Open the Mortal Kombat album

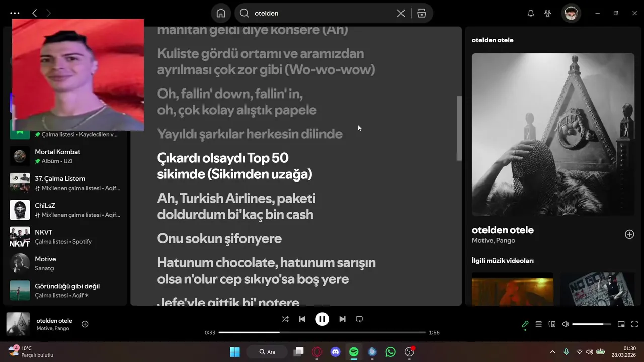[65, 156]
